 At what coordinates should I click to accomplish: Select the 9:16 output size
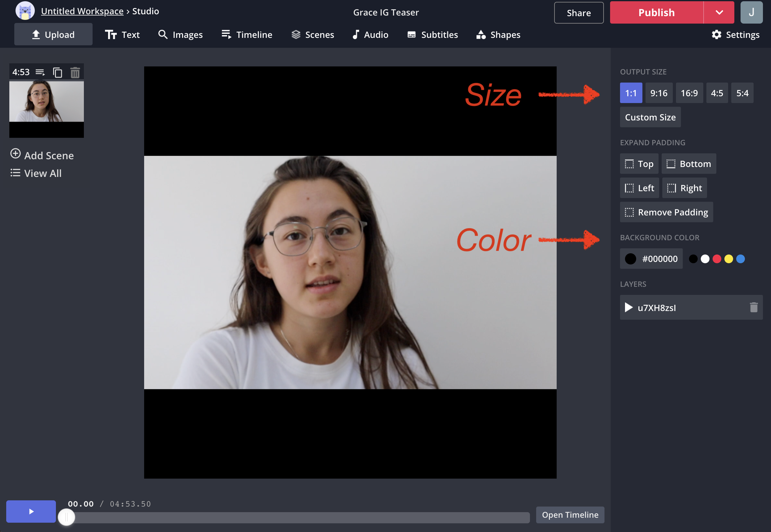point(659,93)
